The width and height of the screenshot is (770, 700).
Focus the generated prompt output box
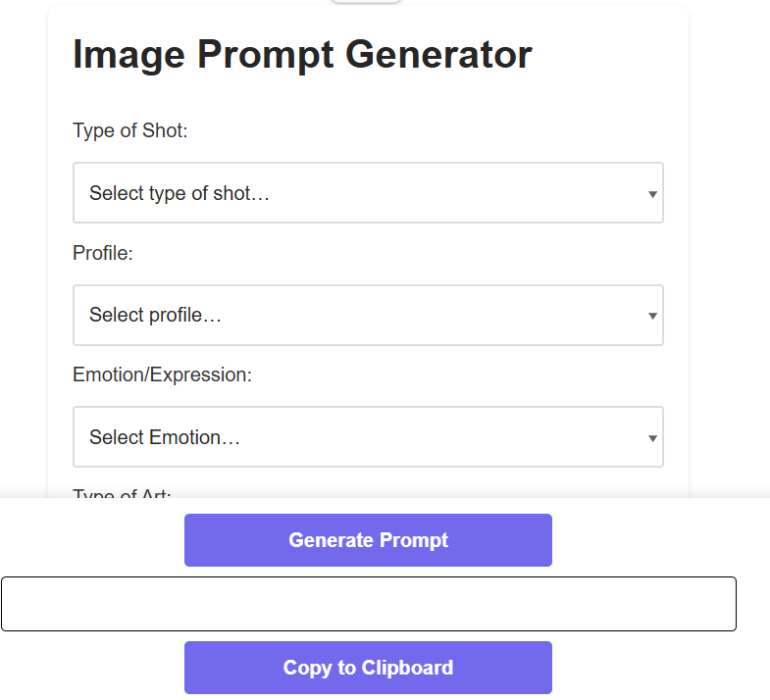click(368, 604)
